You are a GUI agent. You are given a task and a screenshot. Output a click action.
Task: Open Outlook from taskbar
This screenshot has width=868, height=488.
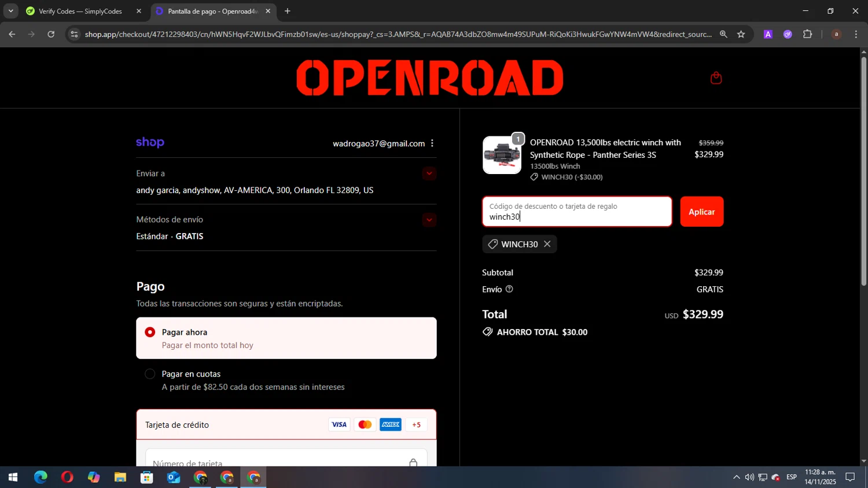tap(174, 478)
